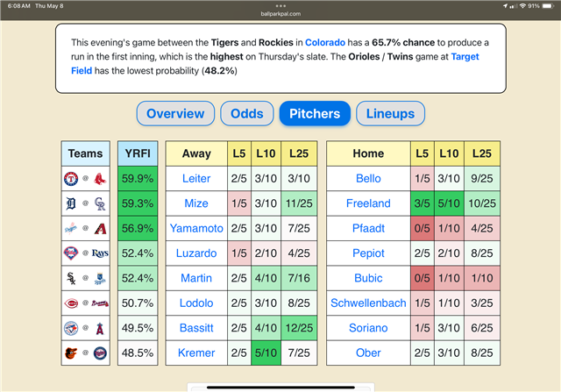Click the Boston Red Sox logo

coord(100,179)
